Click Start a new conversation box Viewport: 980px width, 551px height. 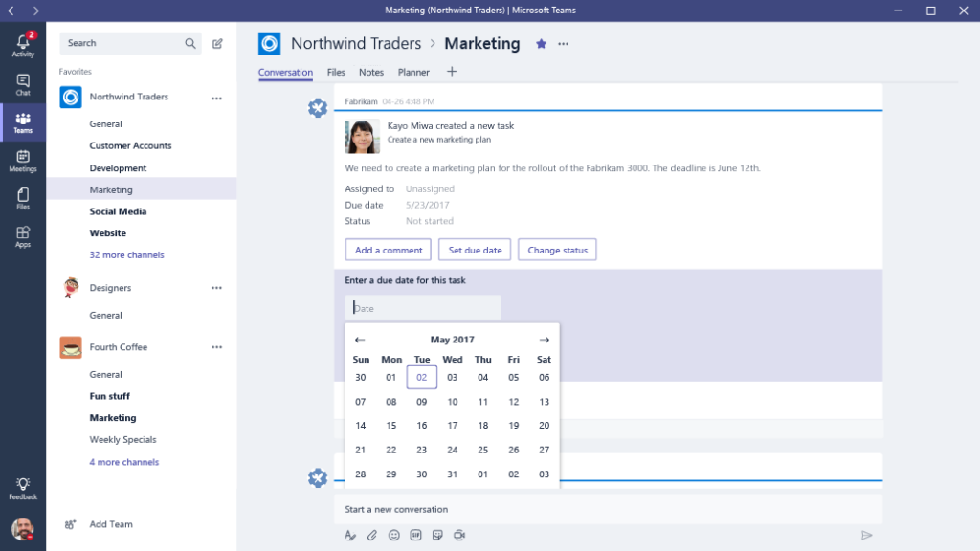click(x=608, y=509)
